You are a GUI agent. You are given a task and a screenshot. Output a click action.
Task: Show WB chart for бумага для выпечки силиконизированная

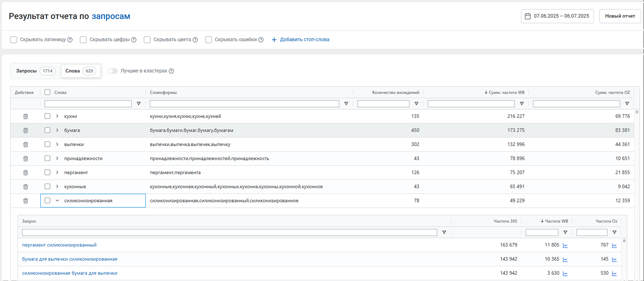click(565, 260)
